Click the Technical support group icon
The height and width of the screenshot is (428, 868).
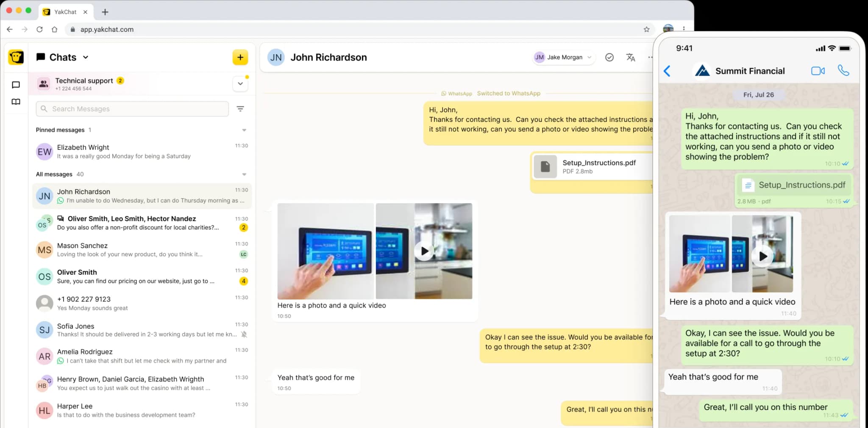(x=44, y=84)
